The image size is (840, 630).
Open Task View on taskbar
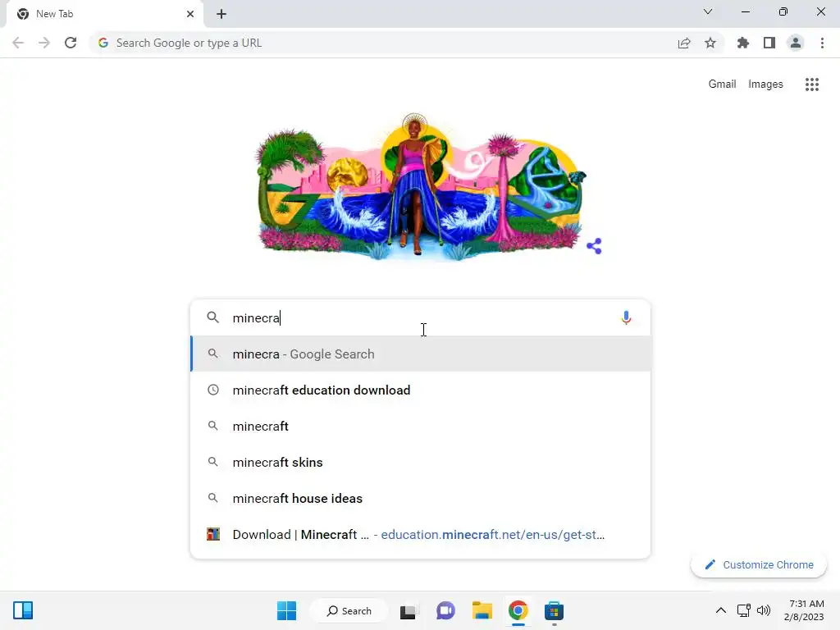pyautogui.click(x=408, y=610)
